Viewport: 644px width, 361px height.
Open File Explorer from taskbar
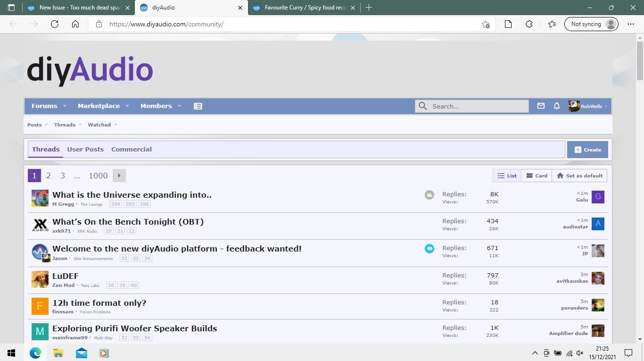pyautogui.click(x=58, y=353)
